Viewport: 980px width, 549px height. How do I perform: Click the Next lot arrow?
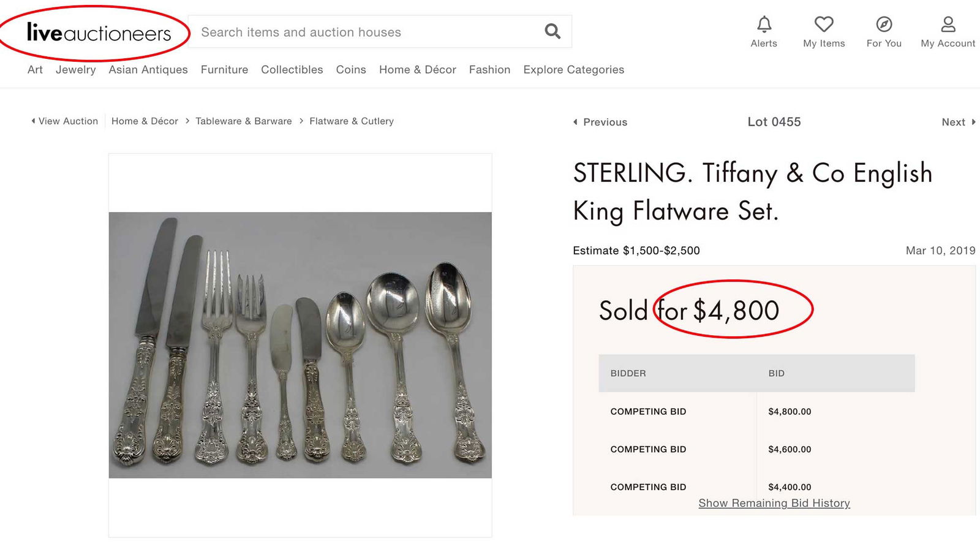coord(957,122)
